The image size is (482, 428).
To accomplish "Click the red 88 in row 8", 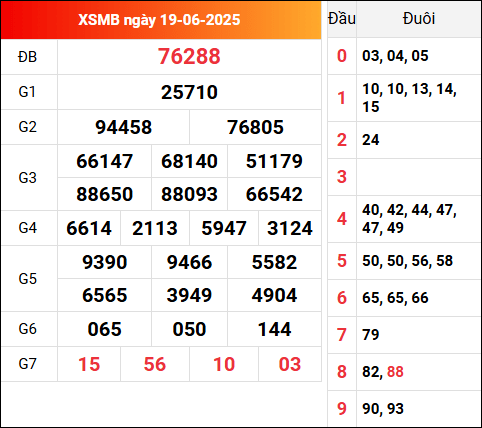I will pyautogui.click(x=395, y=372).
